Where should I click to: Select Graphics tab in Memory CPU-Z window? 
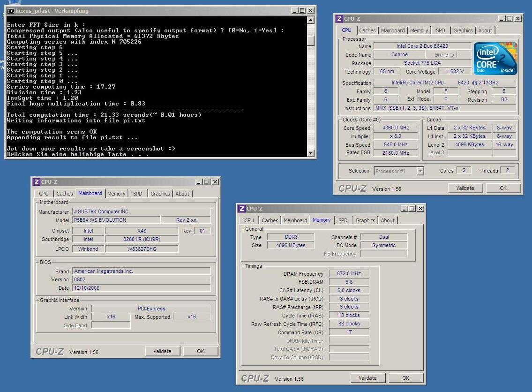(x=365, y=220)
